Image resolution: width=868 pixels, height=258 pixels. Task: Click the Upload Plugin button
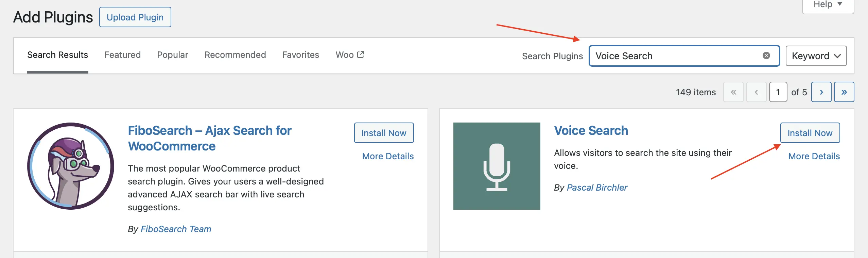(x=135, y=17)
